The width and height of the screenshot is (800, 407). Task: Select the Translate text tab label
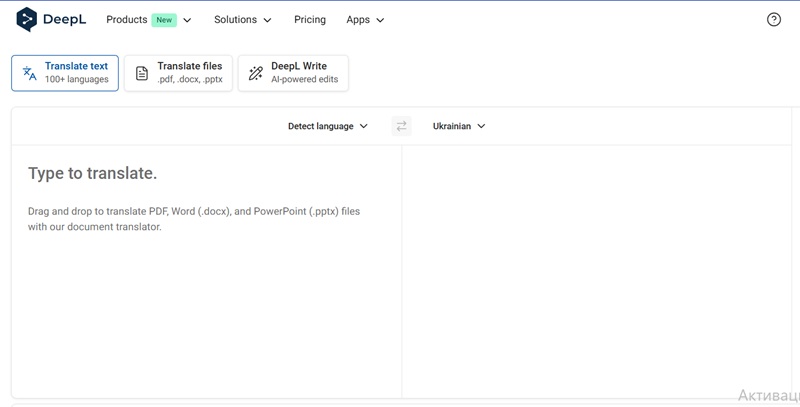click(x=76, y=66)
